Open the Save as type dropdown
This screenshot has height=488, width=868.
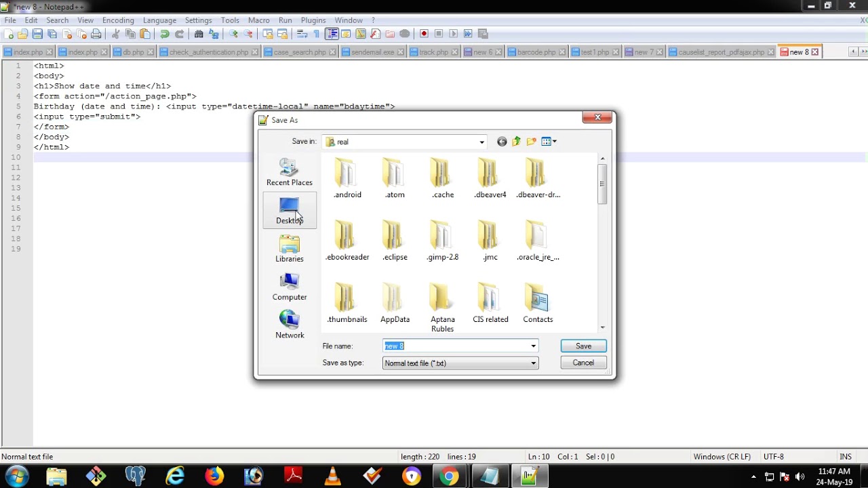(x=534, y=363)
